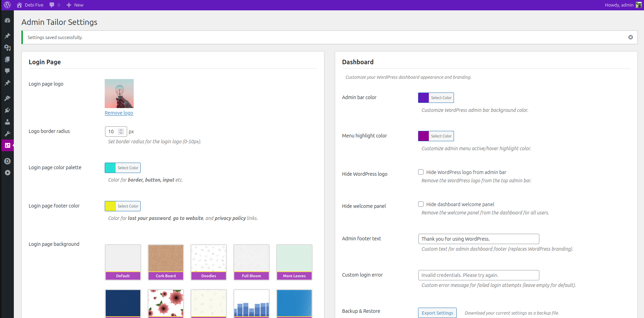
Task: Choose the Cork Board login background
Action: (x=166, y=262)
